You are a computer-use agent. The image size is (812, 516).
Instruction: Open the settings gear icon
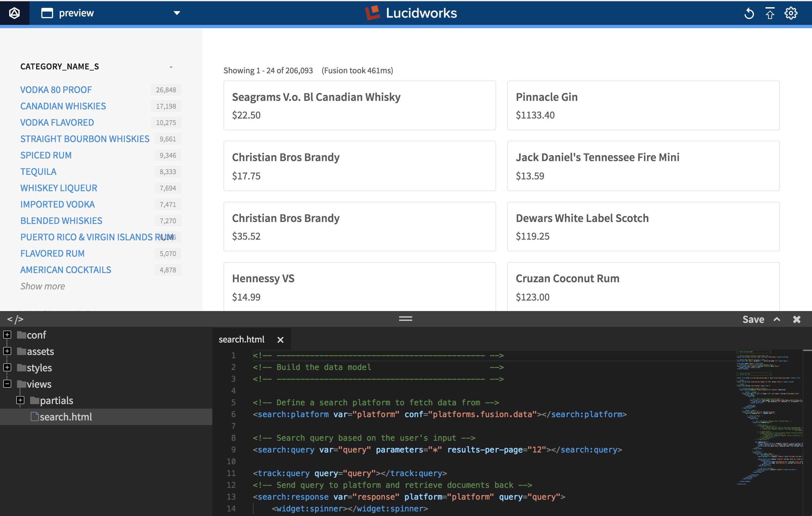coord(791,13)
